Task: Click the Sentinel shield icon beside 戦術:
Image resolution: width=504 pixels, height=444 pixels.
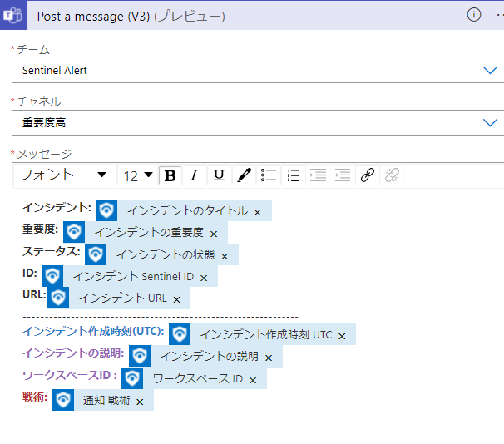Action: (63, 400)
